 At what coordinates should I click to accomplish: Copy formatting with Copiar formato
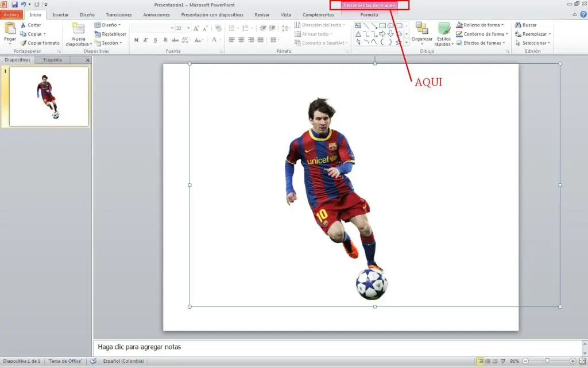point(40,43)
